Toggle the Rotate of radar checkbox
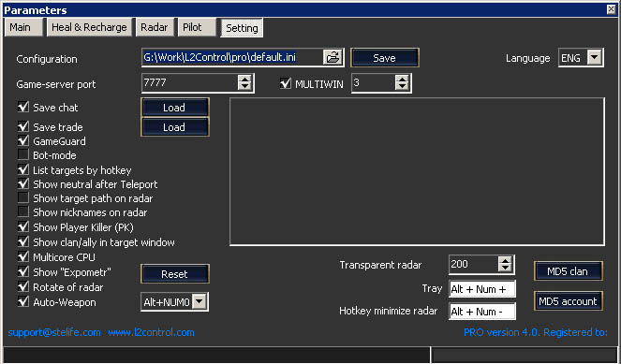The image size is (621, 364). coord(23,286)
